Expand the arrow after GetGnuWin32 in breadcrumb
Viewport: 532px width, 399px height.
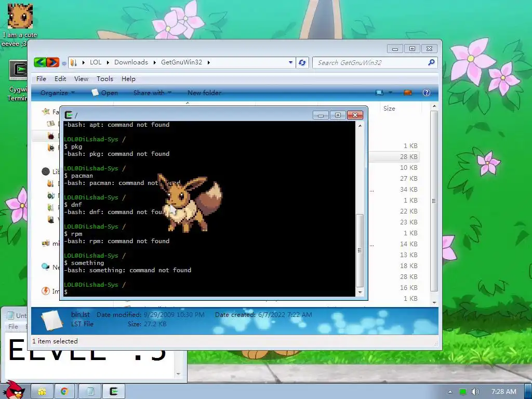tap(209, 62)
